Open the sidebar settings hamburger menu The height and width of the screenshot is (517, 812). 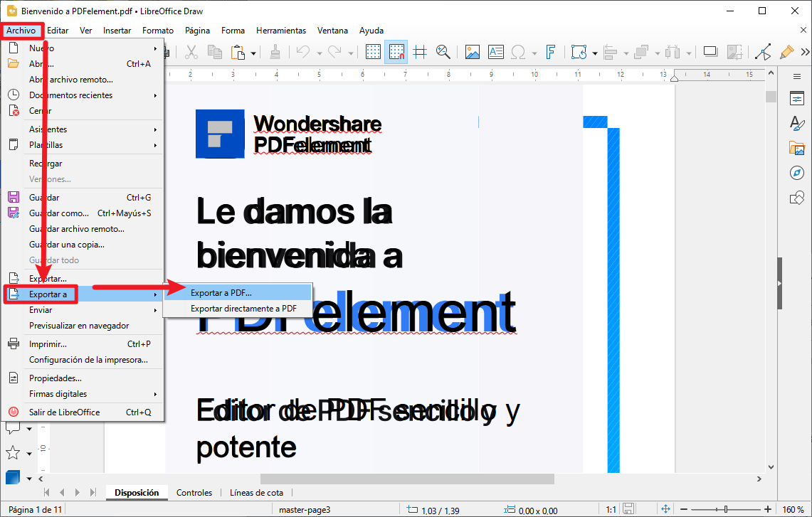click(797, 77)
